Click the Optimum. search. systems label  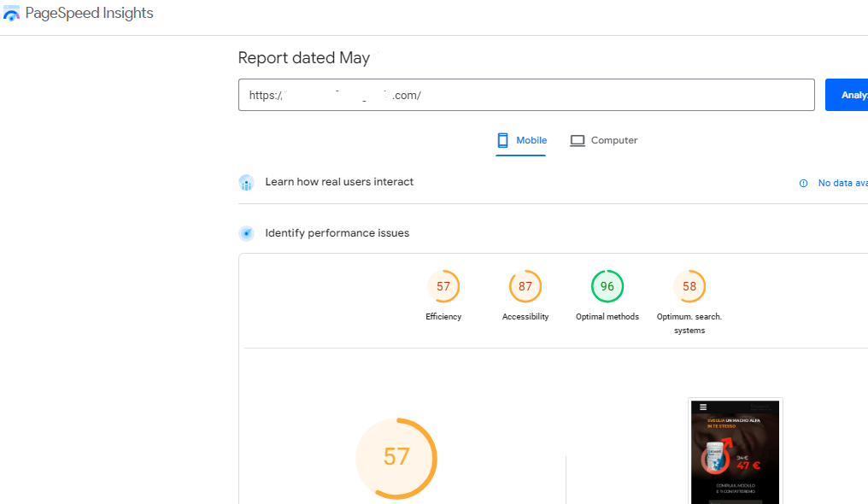[x=689, y=323]
